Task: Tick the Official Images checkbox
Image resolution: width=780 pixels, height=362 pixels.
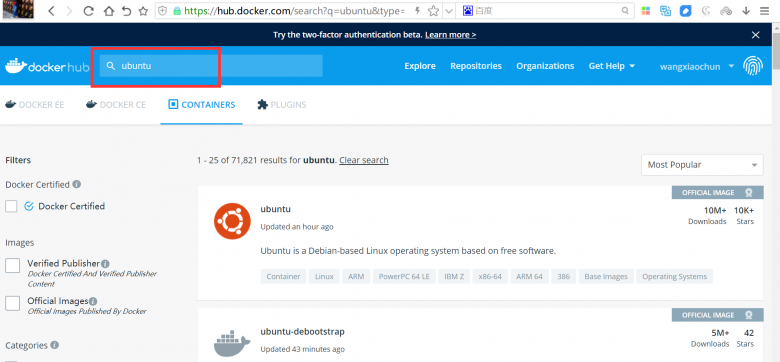Action: click(x=12, y=303)
